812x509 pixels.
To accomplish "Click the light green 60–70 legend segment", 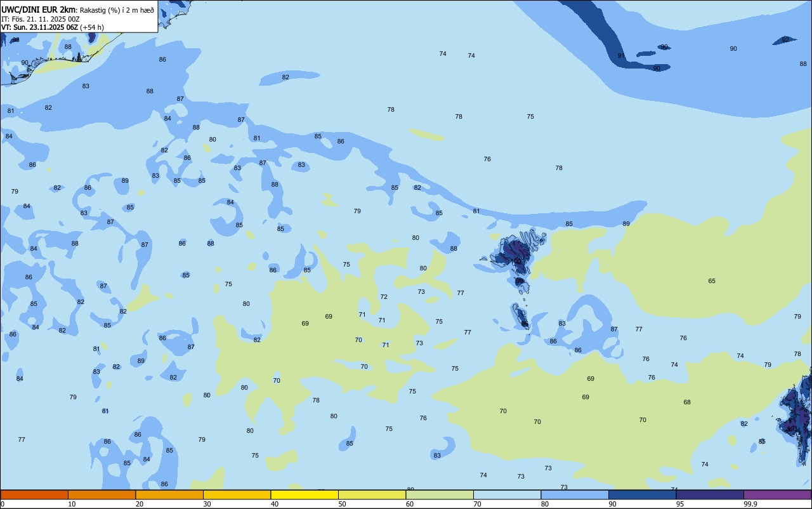I will 440,494.
